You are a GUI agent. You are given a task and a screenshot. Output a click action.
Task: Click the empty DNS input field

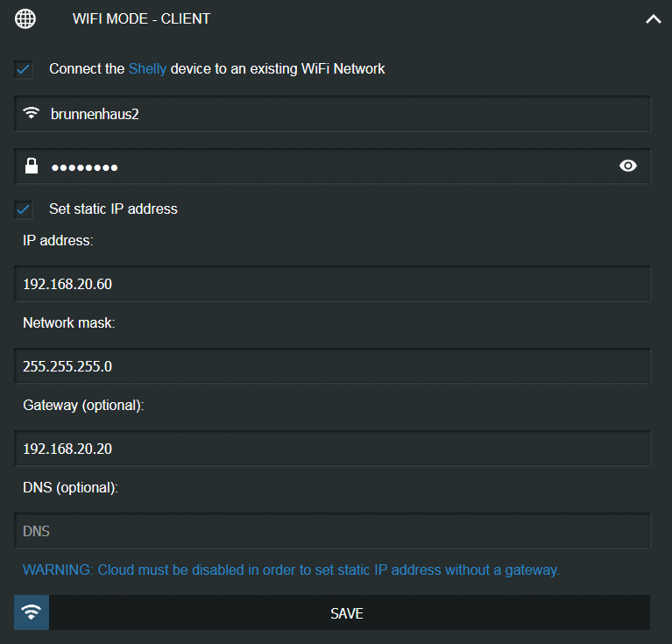333,531
